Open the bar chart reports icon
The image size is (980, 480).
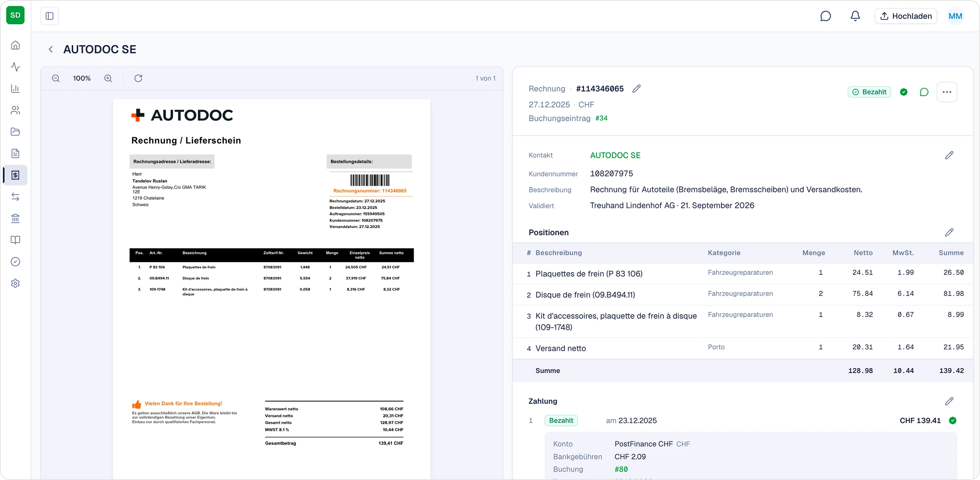[15, 88]
